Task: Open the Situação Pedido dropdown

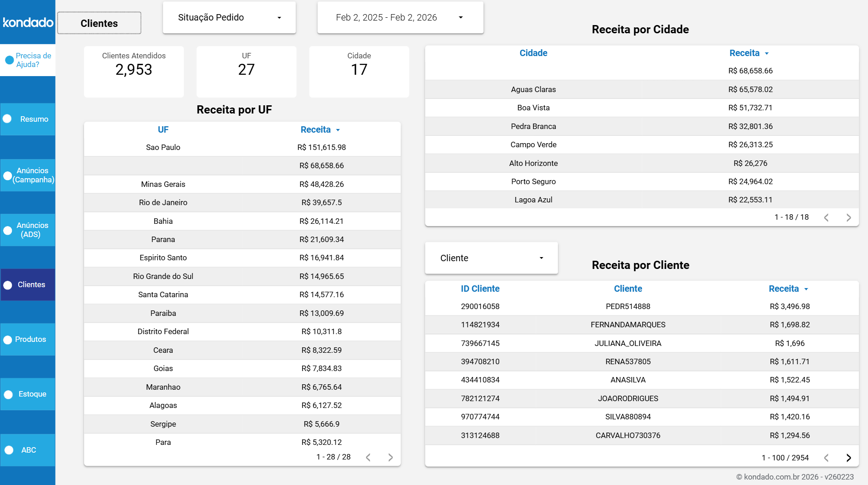Action: 229,17
